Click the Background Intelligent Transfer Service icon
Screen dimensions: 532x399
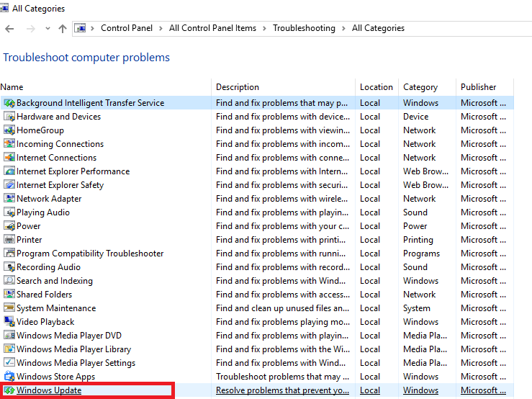(9, 103)
